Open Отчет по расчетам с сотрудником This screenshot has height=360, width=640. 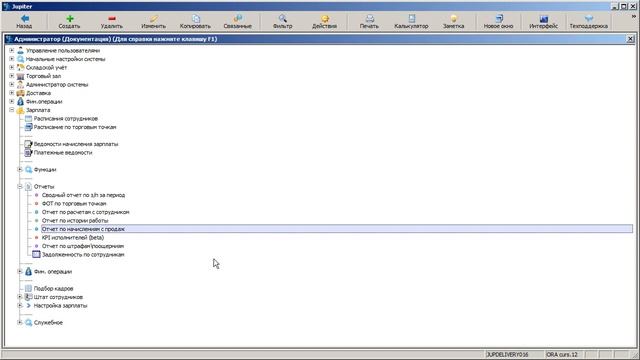[x=85, y=212]
